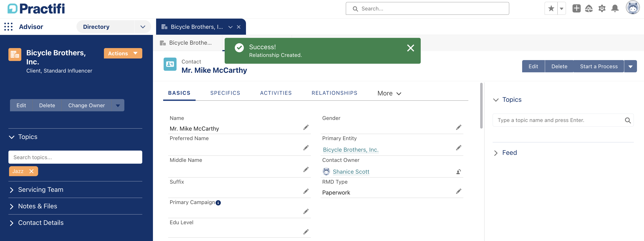Expand Contact Details section
Screen dimensions: 644x241
click(x=12, y=223)
